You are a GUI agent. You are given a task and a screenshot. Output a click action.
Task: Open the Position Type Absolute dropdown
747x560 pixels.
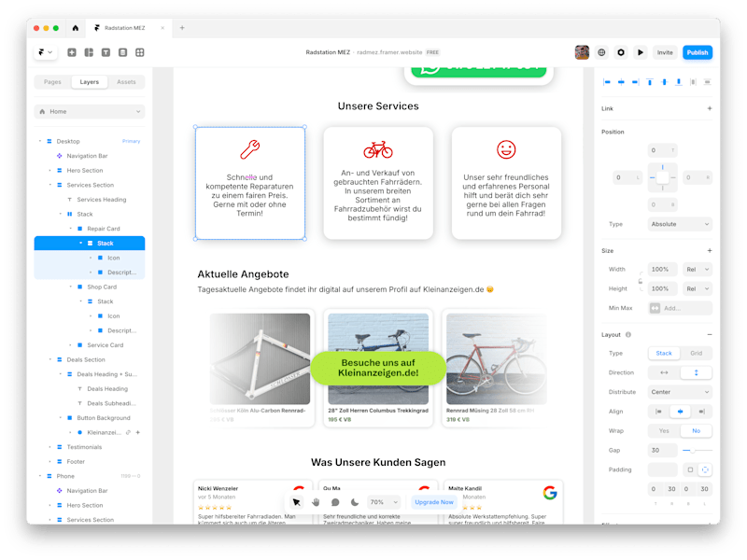pos(680,224)
